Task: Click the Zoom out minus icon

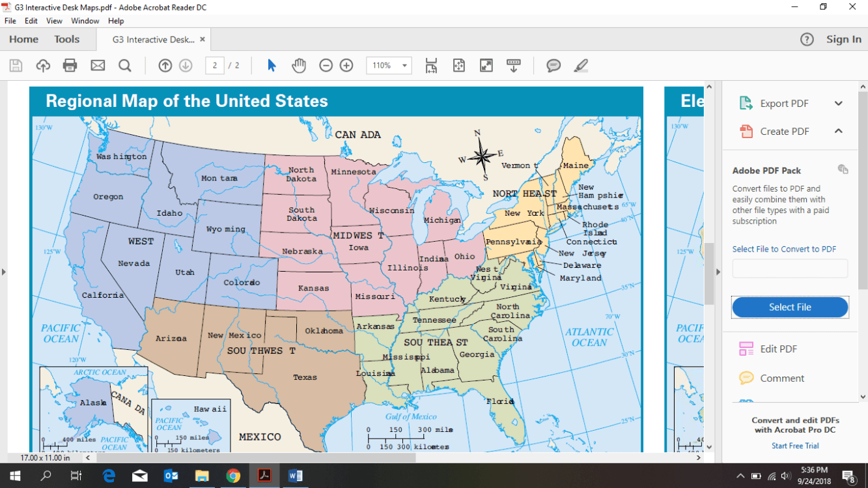Action: point(326,65)
